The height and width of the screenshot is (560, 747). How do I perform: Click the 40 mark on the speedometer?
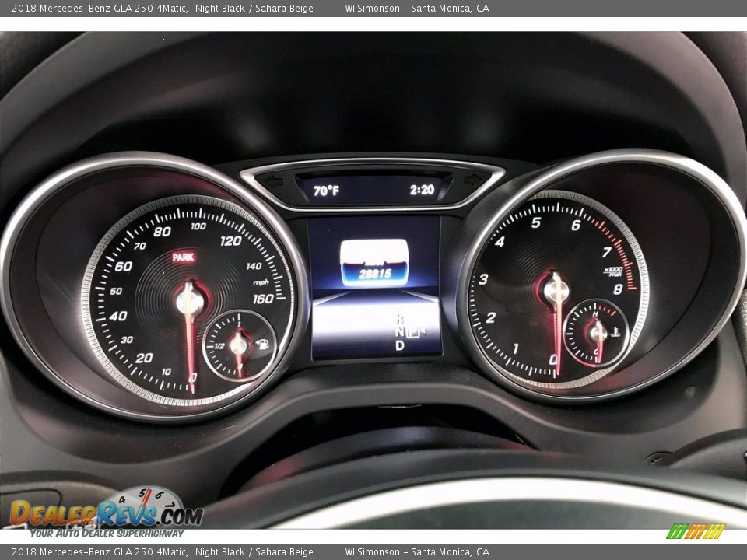pos(117,316)
